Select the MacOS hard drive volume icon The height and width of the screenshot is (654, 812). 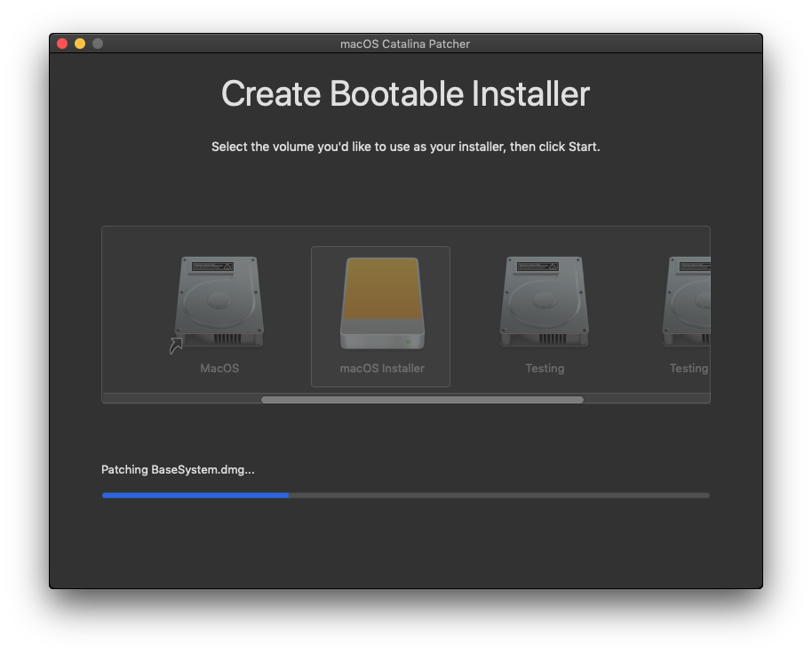click(x=219, y=301)
